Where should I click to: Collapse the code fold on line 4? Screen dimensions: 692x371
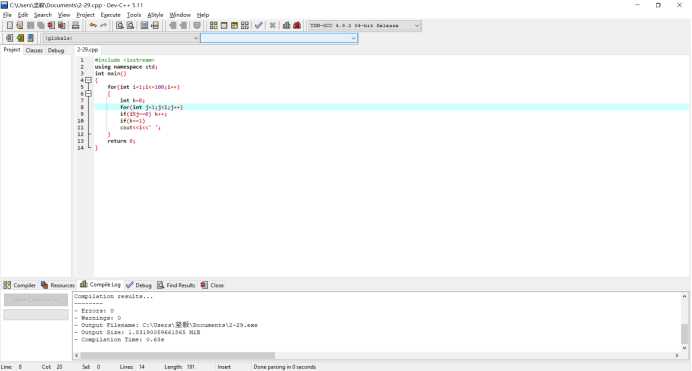point(88,80)
